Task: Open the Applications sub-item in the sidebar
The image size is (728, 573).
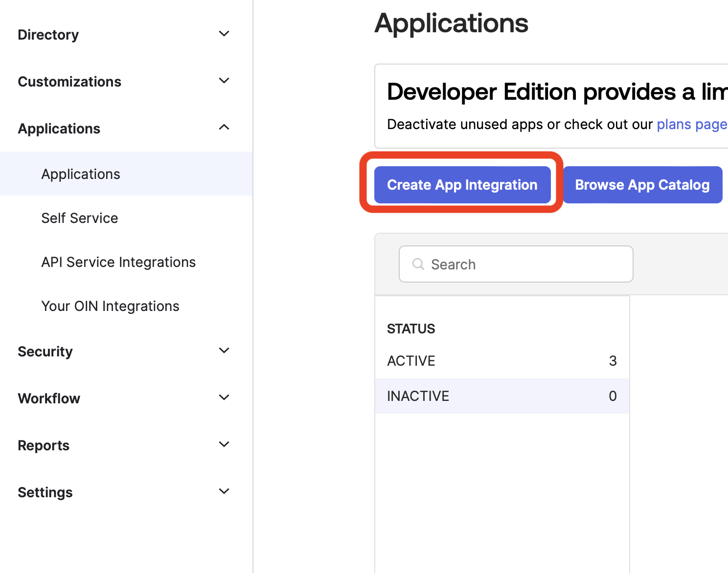Action: coord(81,174)
